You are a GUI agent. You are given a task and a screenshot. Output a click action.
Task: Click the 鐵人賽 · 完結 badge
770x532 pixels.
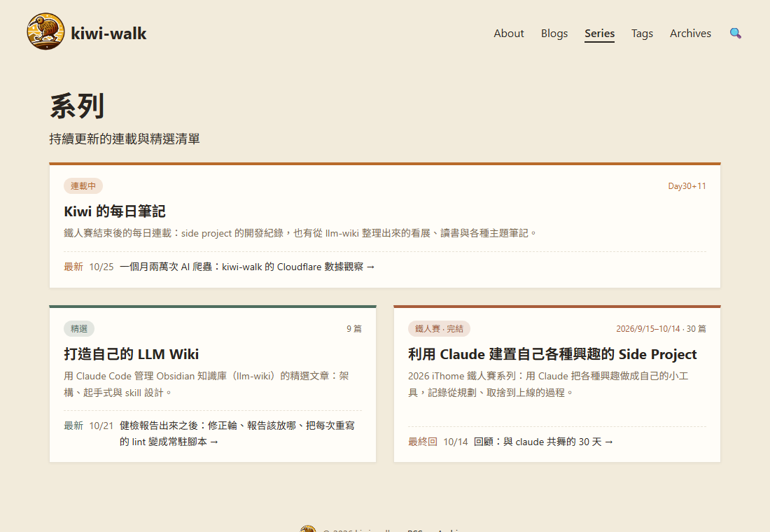click(x=439, y=328)
